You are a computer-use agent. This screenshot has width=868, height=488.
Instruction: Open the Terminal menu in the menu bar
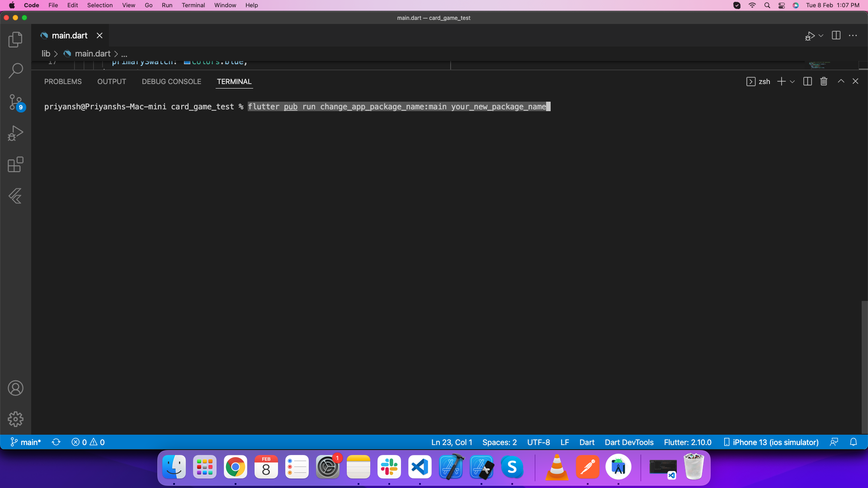click(193, 5)
